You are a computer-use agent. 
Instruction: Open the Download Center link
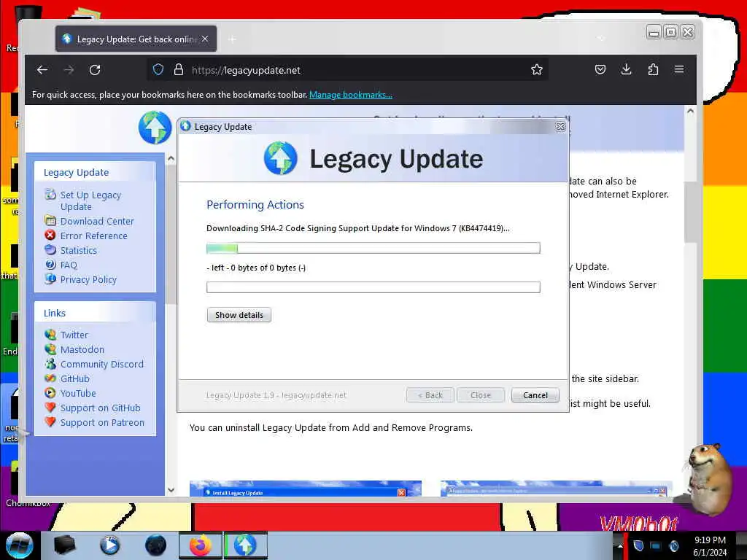pyautogui.click(x=97, y=221)
